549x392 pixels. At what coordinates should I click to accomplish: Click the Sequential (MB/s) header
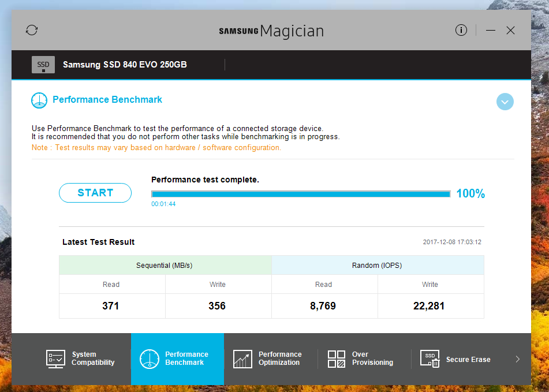(x=165, y=266)
